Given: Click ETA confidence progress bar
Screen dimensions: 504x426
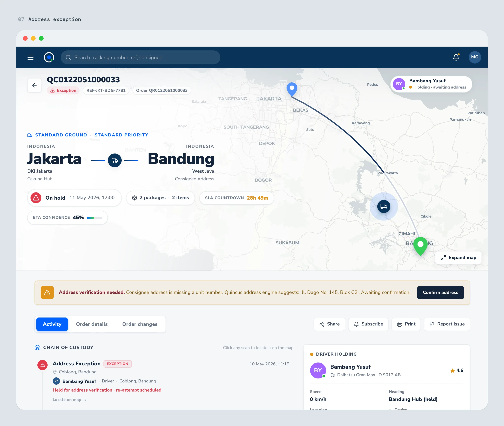Looking at the screenshot, I should [94, 218].
